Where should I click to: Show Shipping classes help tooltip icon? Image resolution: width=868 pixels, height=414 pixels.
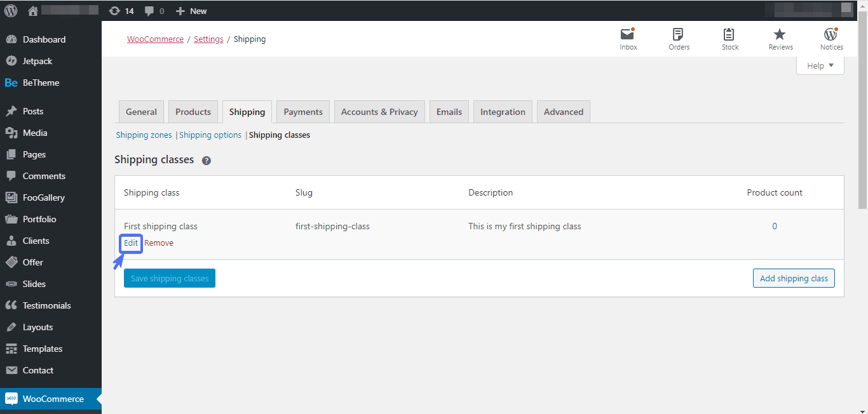207,161
